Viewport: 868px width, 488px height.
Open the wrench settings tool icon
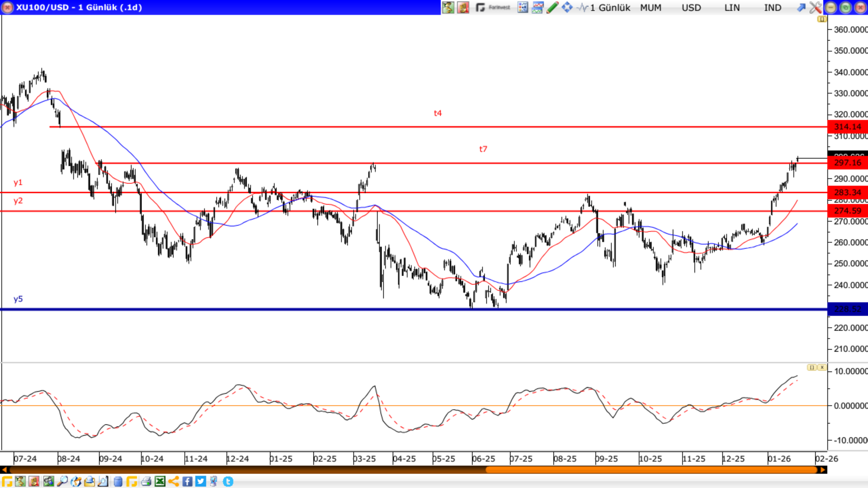coord(815,7)
